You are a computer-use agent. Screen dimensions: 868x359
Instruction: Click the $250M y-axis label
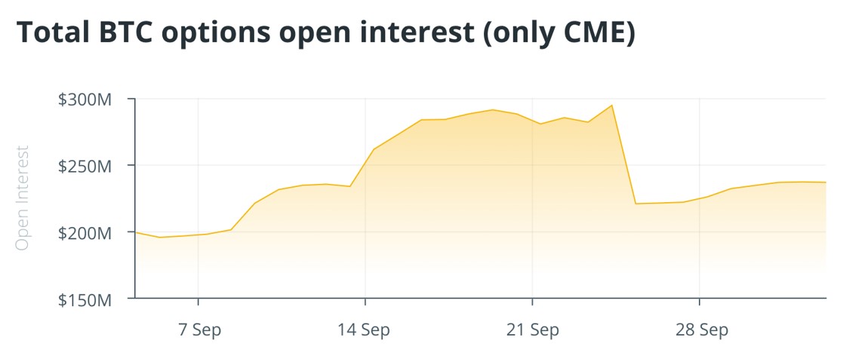pyautogui.click(x=85, y=166)
